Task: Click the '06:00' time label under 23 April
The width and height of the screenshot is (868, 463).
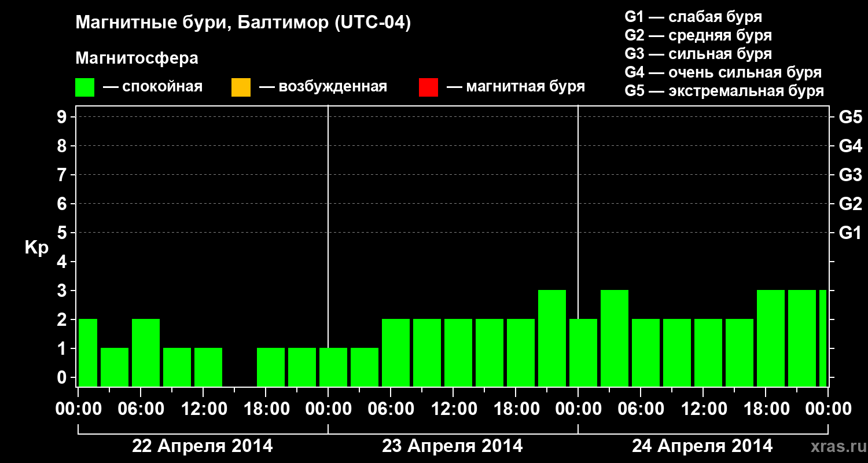Action: 391,409
